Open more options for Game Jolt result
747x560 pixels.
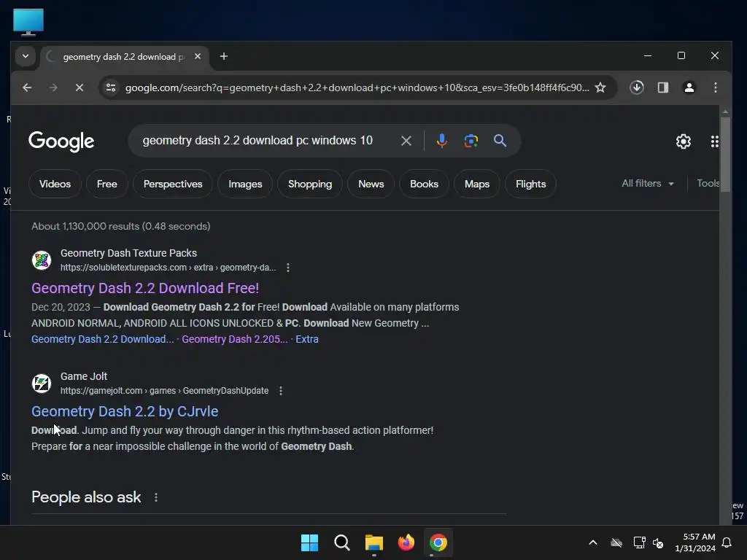point(281,391)
